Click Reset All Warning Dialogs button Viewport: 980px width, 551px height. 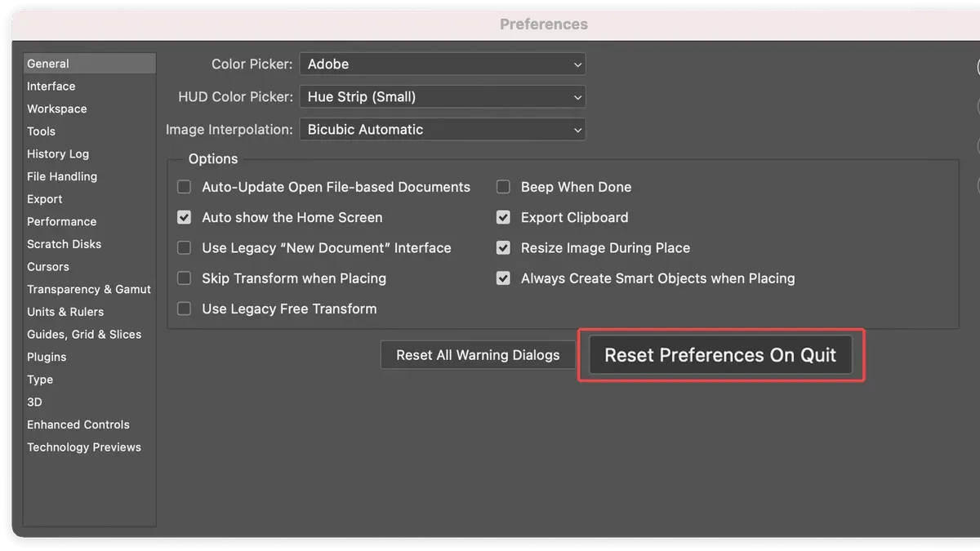pyautogui.click(x=478, y=355)
